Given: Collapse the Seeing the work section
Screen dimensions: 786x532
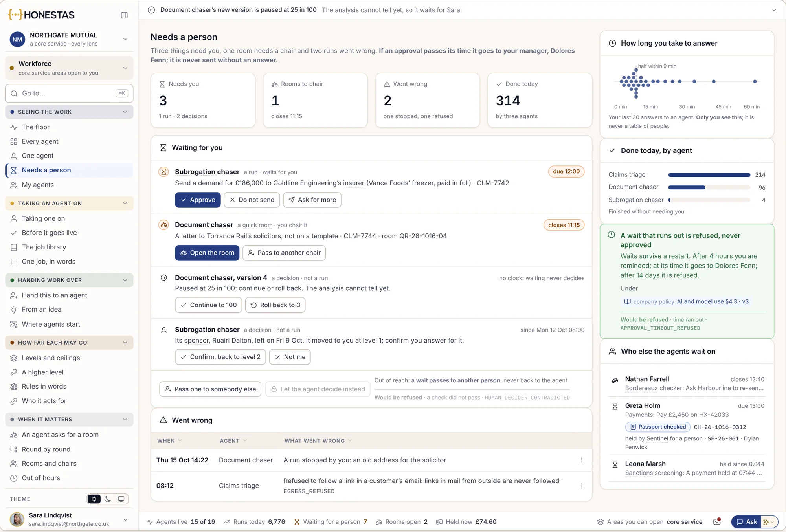Looking at the screenshot, I should tap(69, 112).
